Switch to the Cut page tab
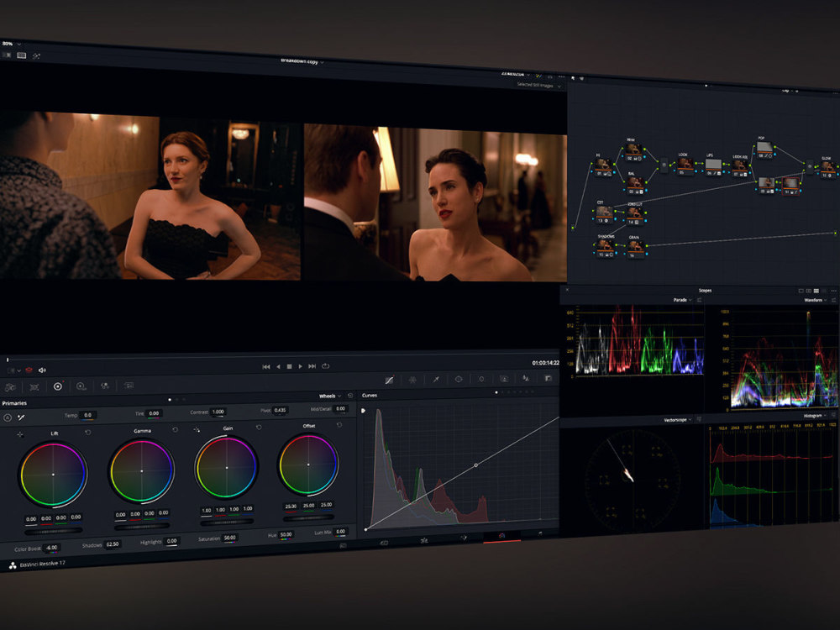The image size is (840, 630). (384, 543)
